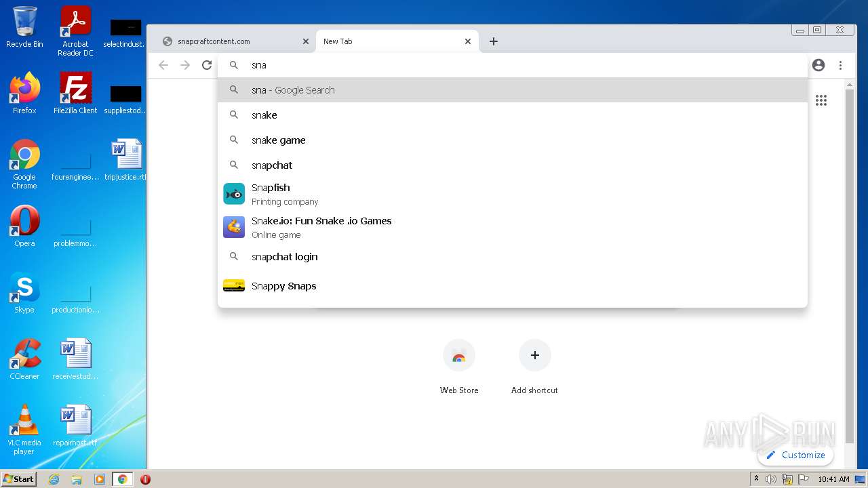Open repairhost.rtf document on desktop
Screen dimensions: 868x488
[x=75, y=426]
